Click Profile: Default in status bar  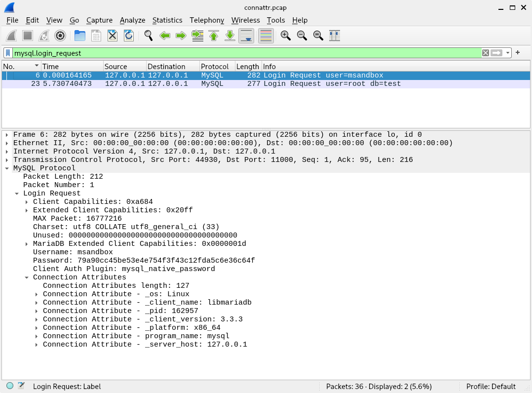pos(491,386)
